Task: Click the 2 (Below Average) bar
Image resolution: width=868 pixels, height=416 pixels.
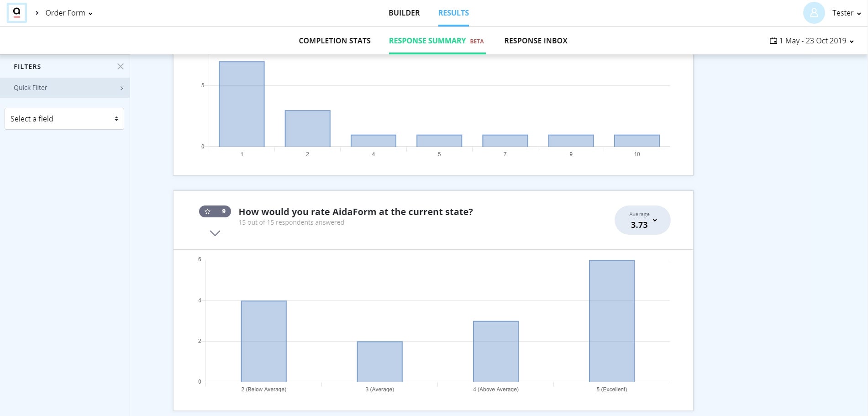Action: (264, 341)
